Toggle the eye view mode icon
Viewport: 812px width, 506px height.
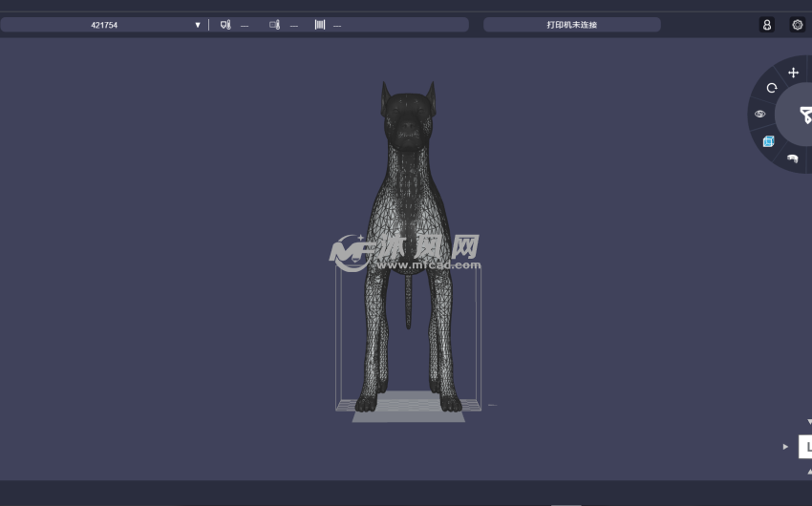pyautogui.click(x=760, y=114)
